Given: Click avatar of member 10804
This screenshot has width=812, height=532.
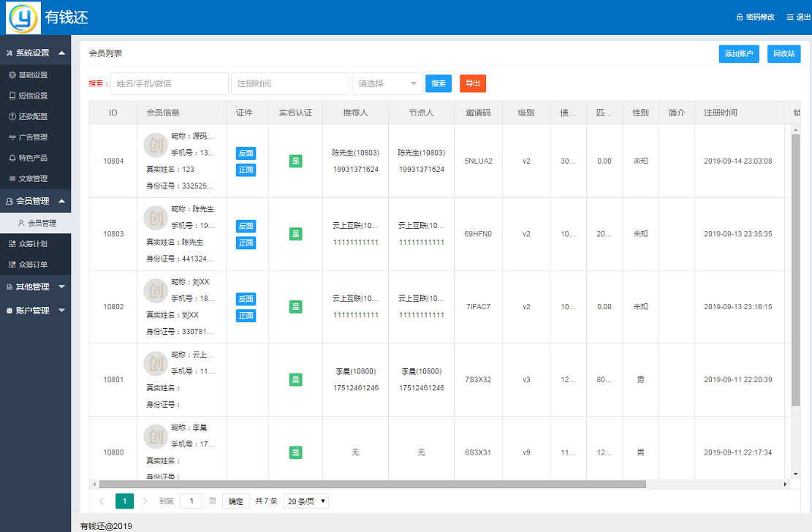Looking at the screenshot, I should tap(156, 145).
